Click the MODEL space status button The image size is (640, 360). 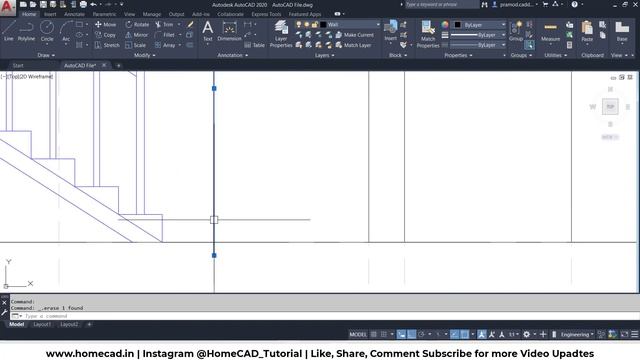358,334
